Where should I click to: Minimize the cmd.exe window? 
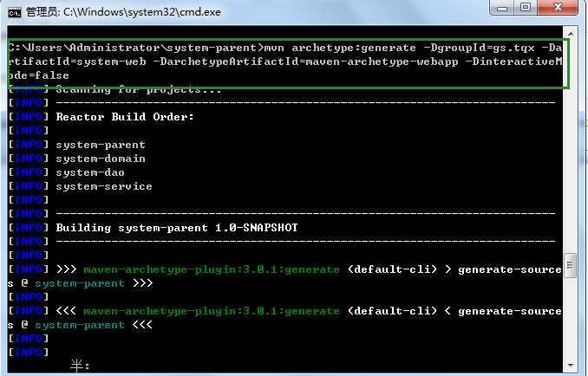(x=502, y=8)
